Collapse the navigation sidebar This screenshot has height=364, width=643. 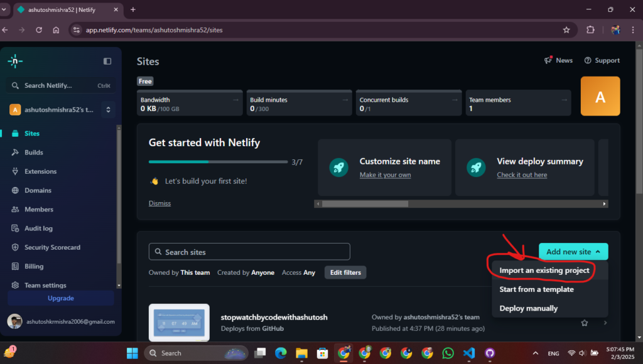point(107,61)
